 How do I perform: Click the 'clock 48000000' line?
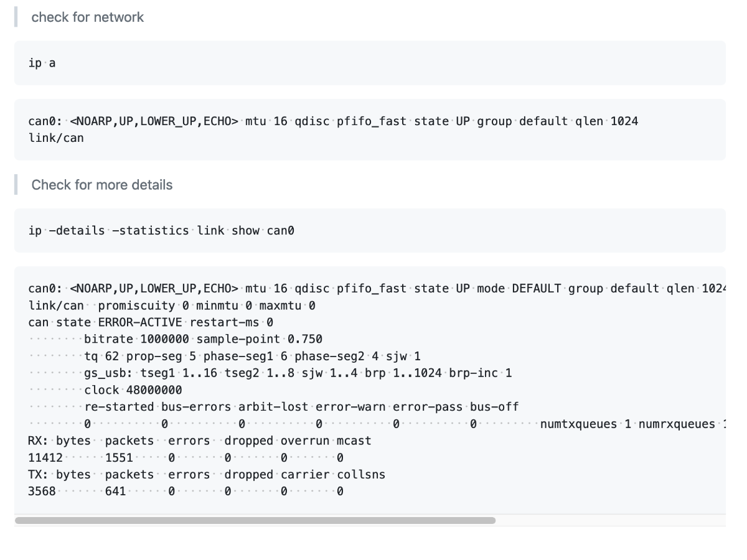pos(133,390)
